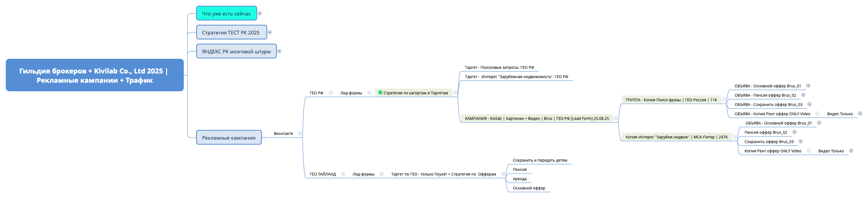This screenshot has height=198, width=868.
Task: Select the Аренда node
Action: pos(520,179)
